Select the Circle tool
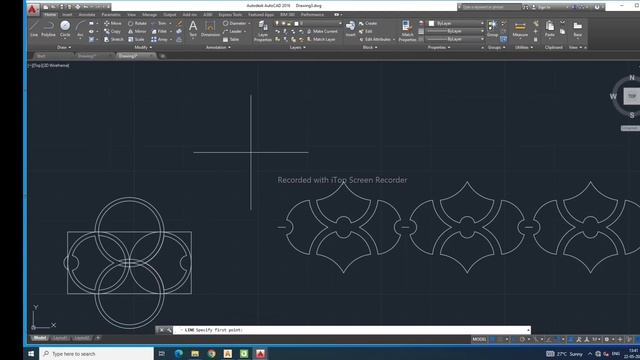640x360 pixels. pos(65,29)
